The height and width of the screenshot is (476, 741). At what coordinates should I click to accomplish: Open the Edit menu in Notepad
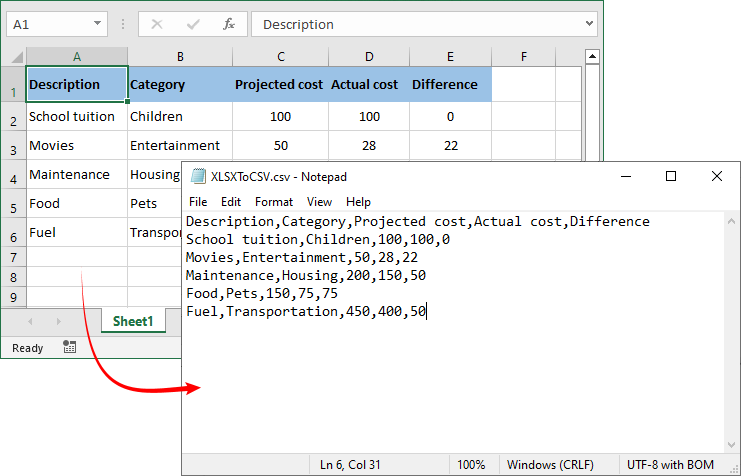(231, 202)
